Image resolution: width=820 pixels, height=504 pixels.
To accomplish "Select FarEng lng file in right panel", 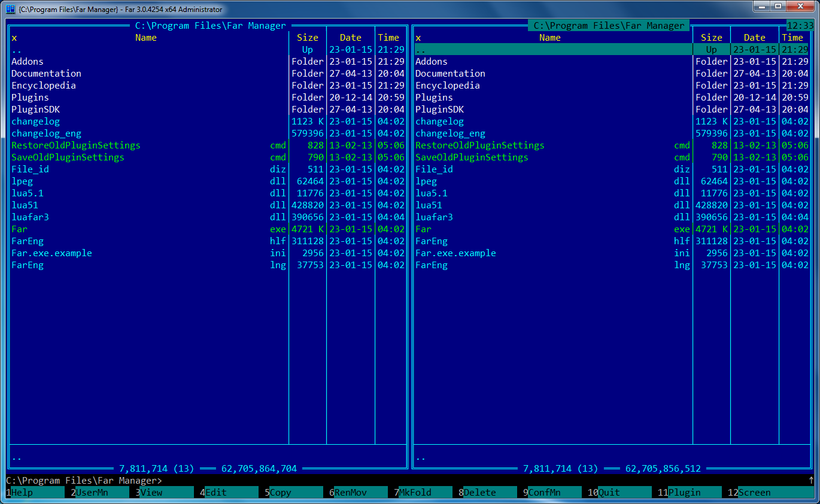I will point(612,265).
